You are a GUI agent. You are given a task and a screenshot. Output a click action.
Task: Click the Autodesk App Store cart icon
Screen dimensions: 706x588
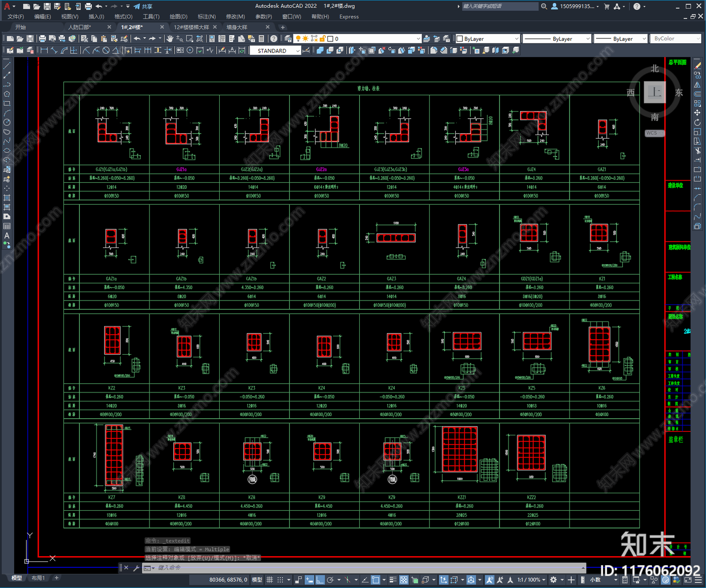coord(607,6)
